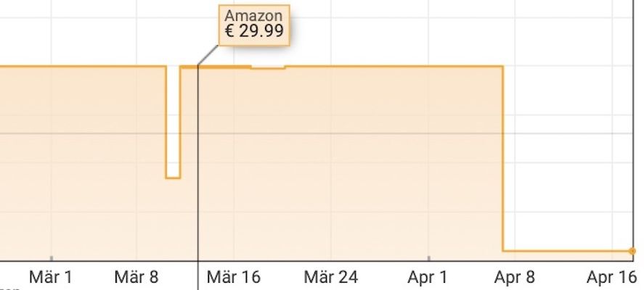The width and height of the screenshot is (644, 290).
Task: Click the low price line between Apr 8 and Apr 16
Action: [x=566, y=251]
